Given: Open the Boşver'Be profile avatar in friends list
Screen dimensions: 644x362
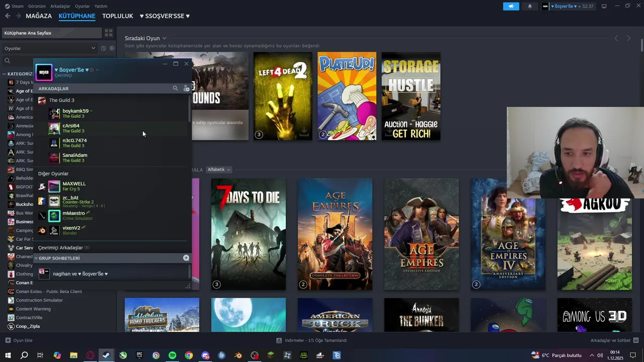Looking at the screenshot, I should click(x=44, y=72).
